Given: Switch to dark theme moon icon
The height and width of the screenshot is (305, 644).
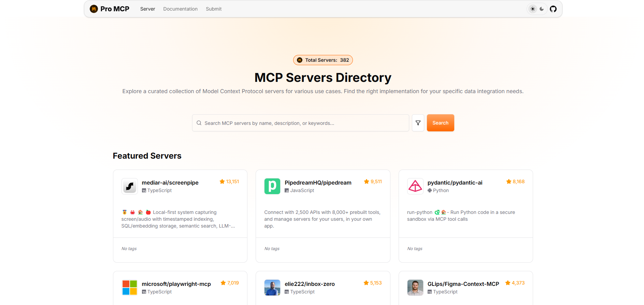Looking at the screenshot, I should click(542, 9).
